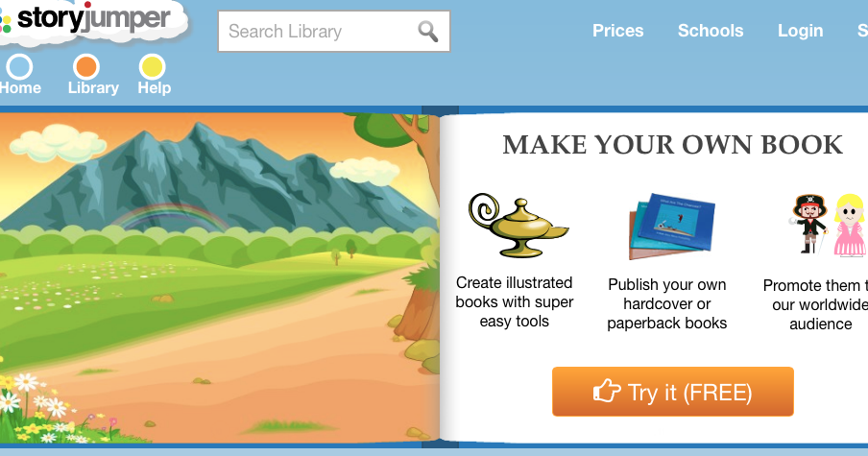868x456 pixels.
Task: Open the Prices menu item
Action: click(617, 31)
